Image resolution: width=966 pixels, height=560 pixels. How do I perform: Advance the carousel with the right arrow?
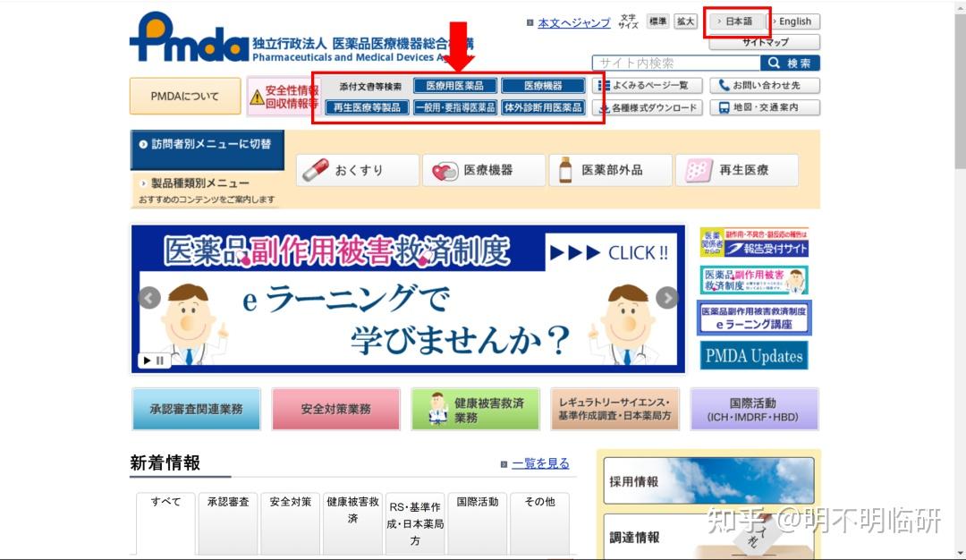point(666,297)
